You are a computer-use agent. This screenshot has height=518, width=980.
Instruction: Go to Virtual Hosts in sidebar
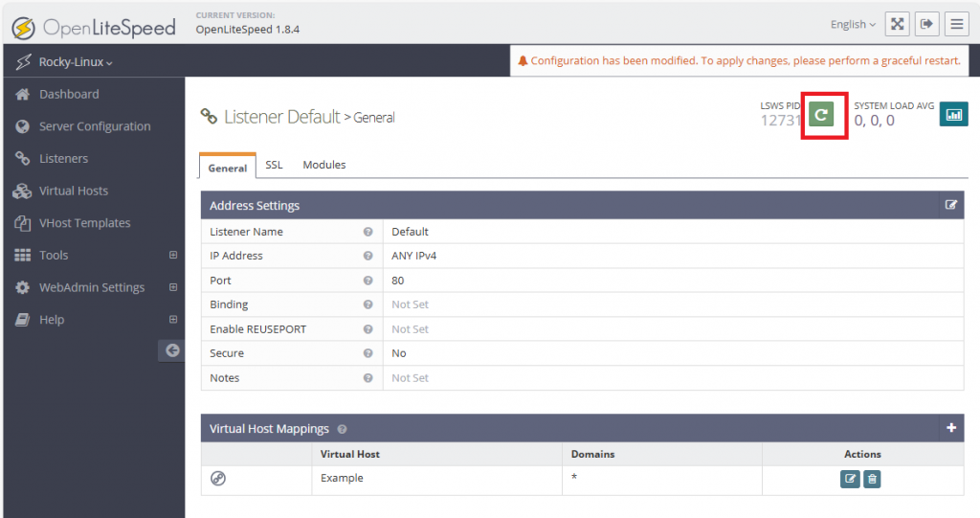tap(74, 191)
